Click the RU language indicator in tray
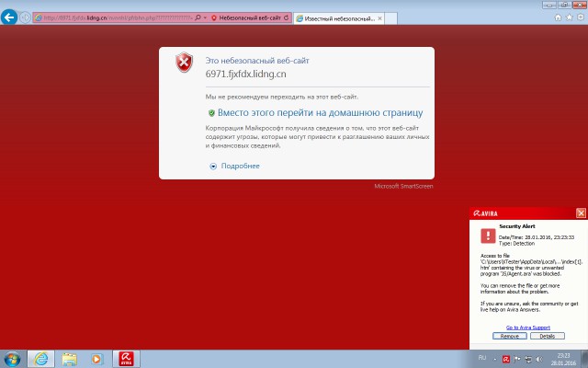The width and height of the screenshot is (588, 368). (x=482, y=358)
